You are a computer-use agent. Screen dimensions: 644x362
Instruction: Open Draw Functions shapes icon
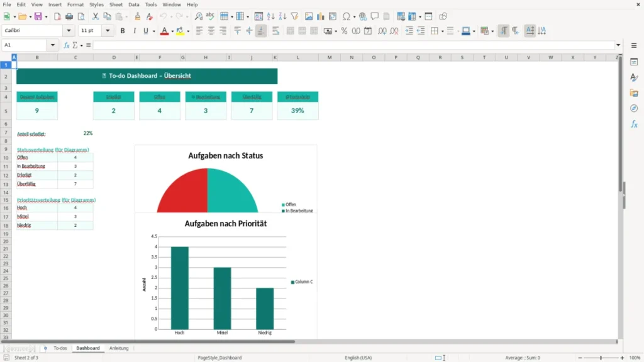pos(443,16)
